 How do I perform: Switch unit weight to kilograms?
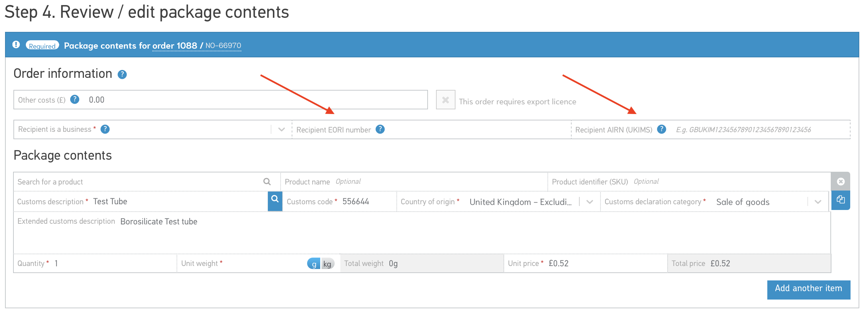click(x=327, y=264)
